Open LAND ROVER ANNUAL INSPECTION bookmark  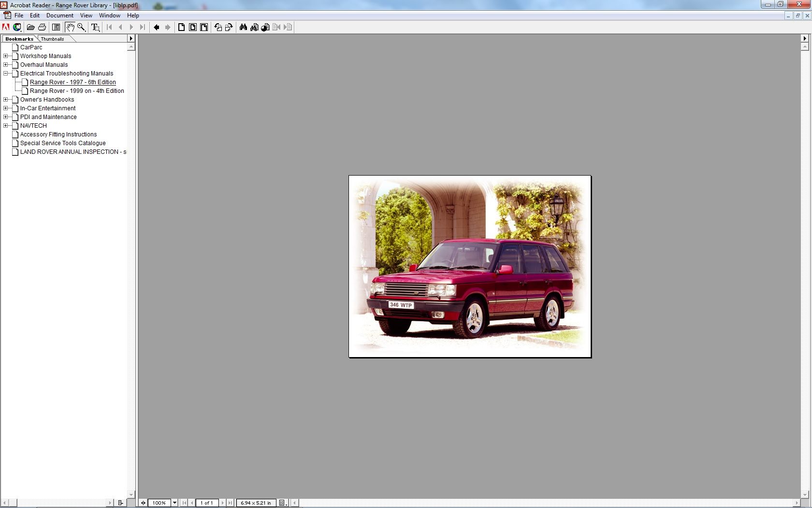tap(73, 152)
